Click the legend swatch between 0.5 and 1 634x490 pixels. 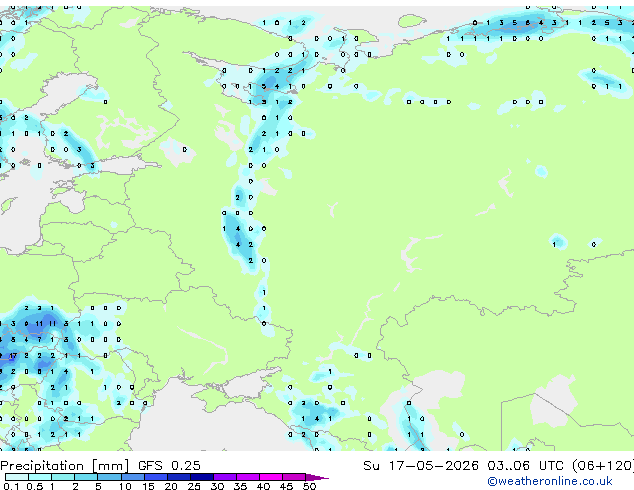tap(40, 477)
